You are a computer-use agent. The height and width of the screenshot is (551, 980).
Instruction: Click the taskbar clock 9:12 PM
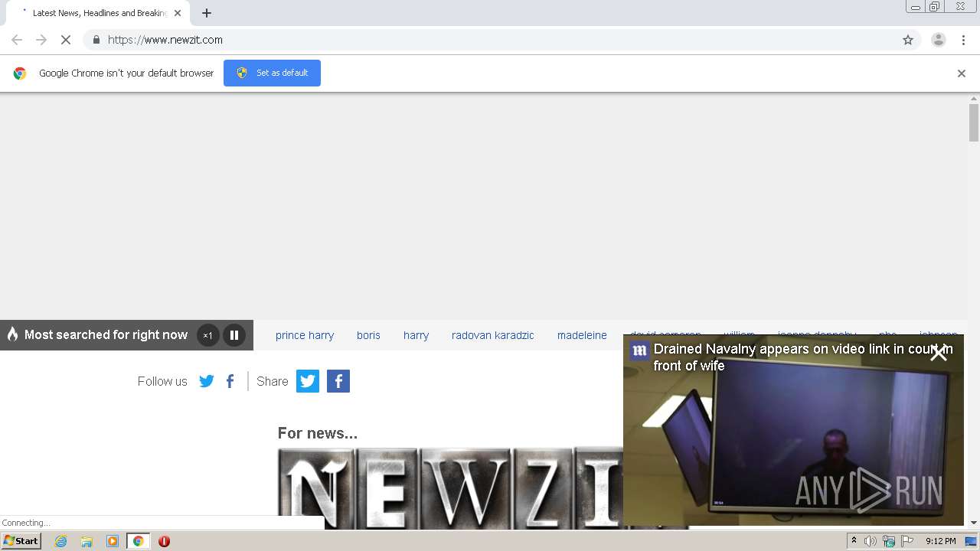tap(941, 541)
